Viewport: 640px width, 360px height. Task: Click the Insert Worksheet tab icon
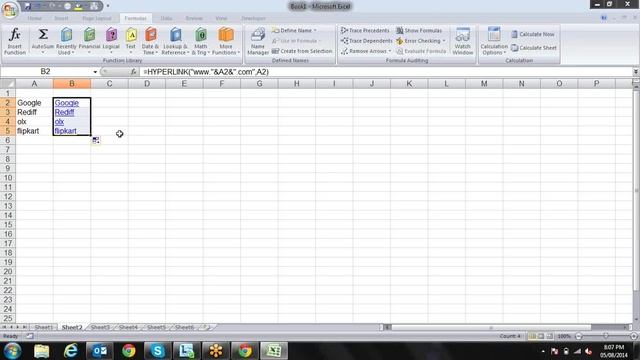(207, 327)
